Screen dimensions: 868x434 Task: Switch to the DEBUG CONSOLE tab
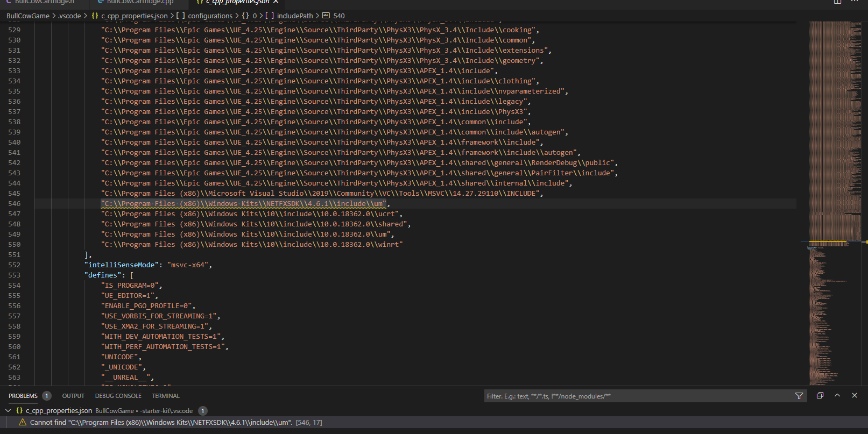click(118, 396)
